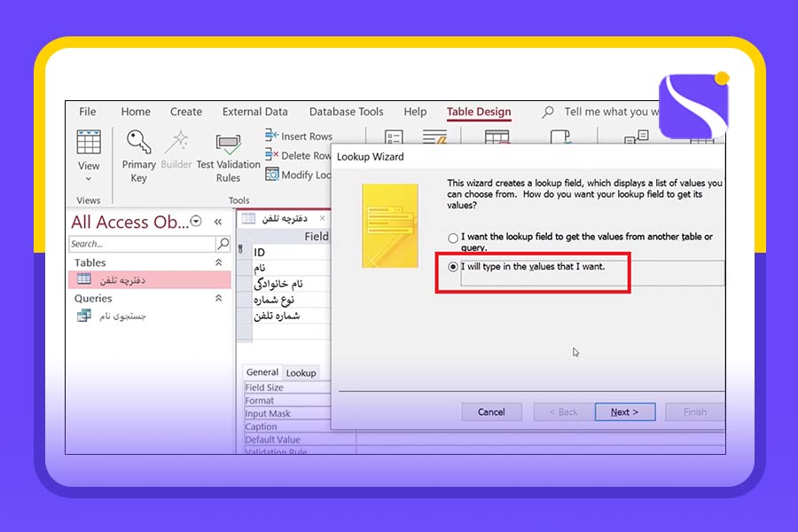Switch to the Create ribbon tab

(x=186, y=112)
